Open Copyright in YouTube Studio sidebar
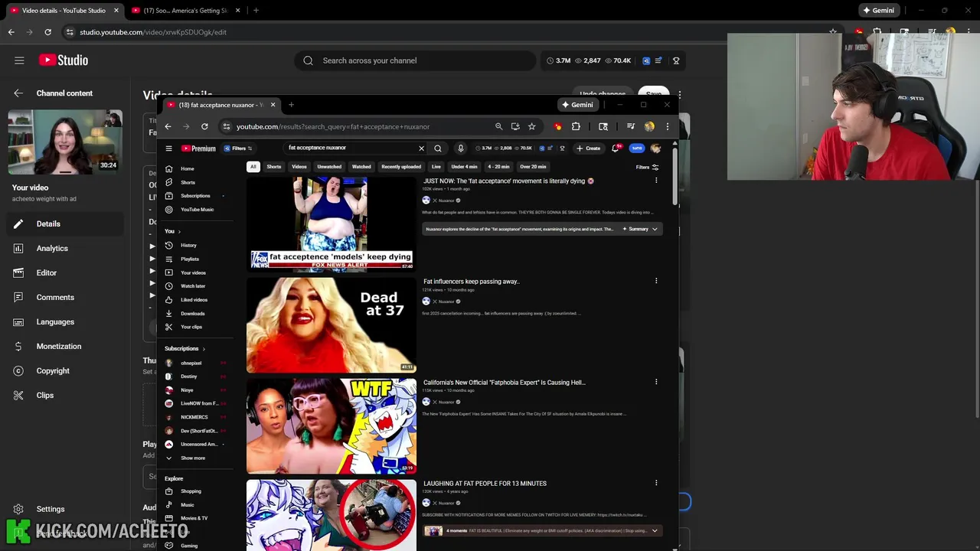Viewport: 980px width, 551px height. (53, 370)
